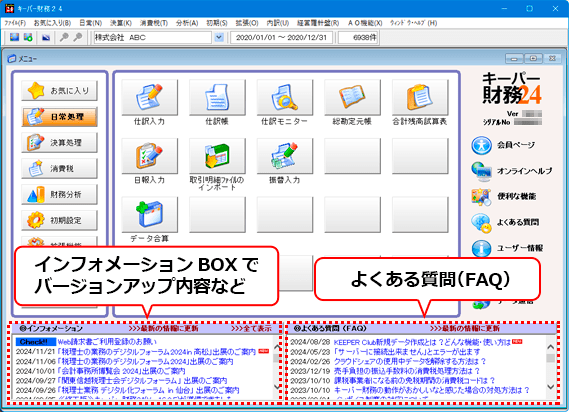Click second toolbar icon with green arrow

click(28, 37)
